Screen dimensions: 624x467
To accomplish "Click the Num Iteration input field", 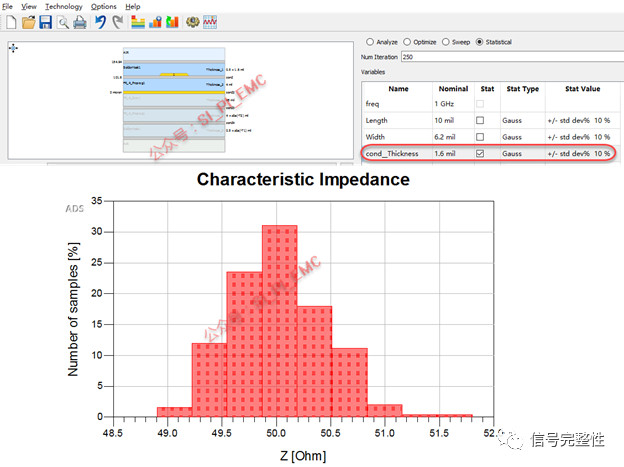I will pos(512,57).
